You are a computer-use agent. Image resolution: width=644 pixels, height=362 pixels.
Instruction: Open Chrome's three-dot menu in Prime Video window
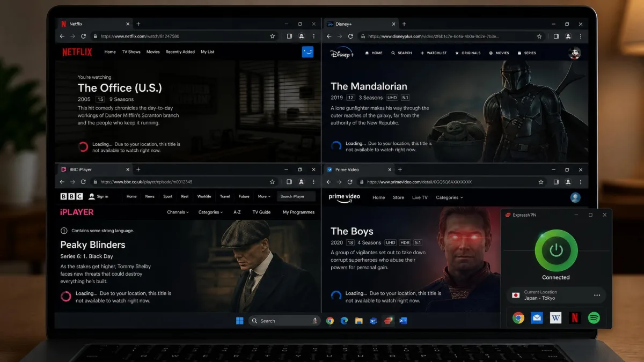pos(581,182)
